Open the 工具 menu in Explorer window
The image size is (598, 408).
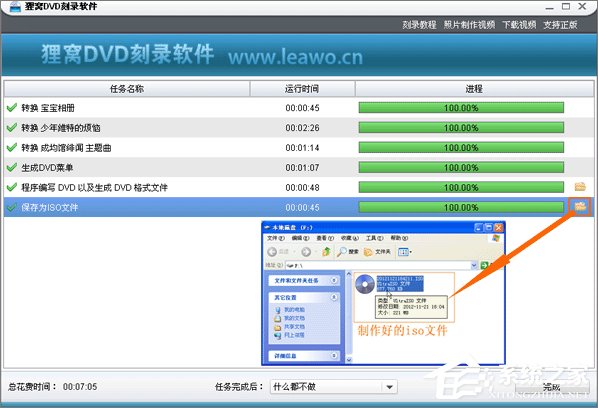[375, 238]
